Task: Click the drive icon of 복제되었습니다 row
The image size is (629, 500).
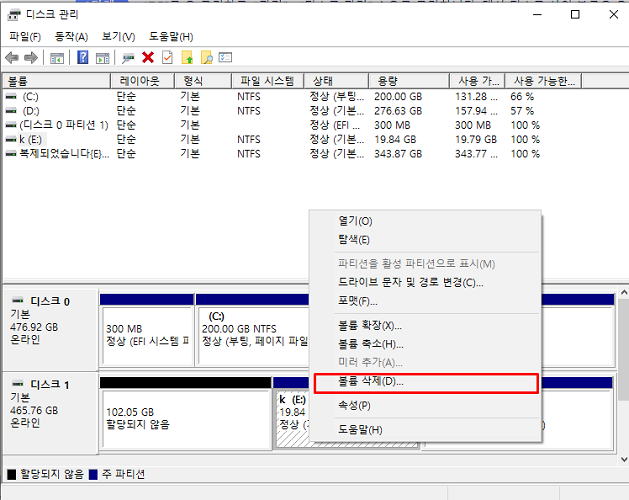Action: pyautogui.click(x=11, y=154)
